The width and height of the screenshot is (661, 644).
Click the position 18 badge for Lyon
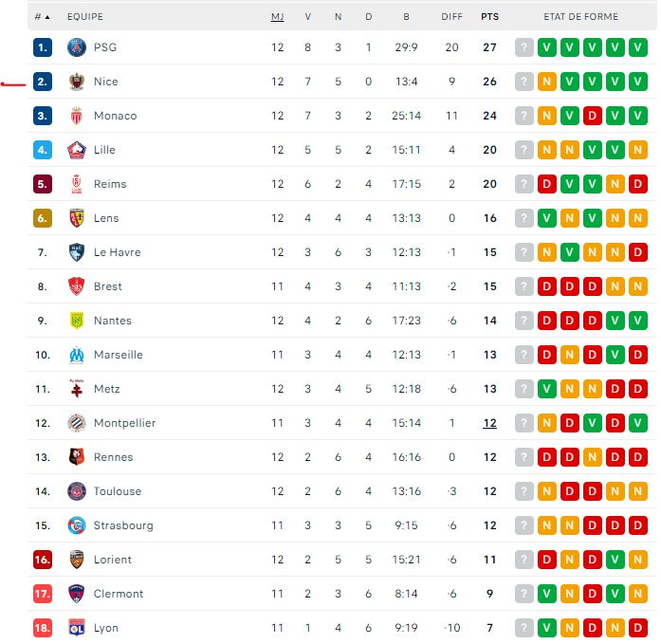tap(43, 628)
